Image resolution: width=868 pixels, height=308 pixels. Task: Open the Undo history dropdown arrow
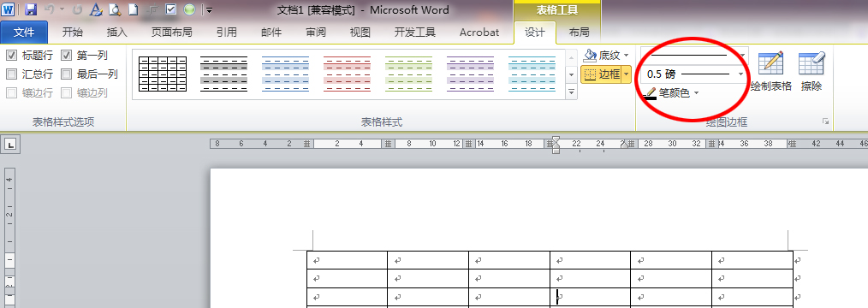(62, 9)
